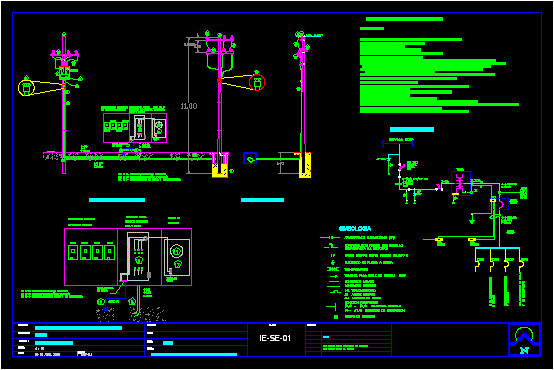Image resolution: width=554 pixels, height=370 pixels.
Task: Click the 11.00 height dimension text
Action: tap(189, 106)
